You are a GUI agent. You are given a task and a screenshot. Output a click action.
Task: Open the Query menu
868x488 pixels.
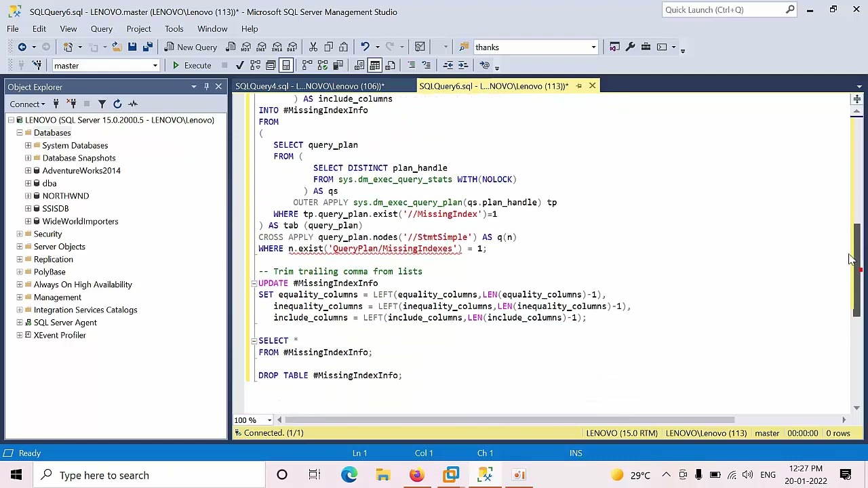102,28
